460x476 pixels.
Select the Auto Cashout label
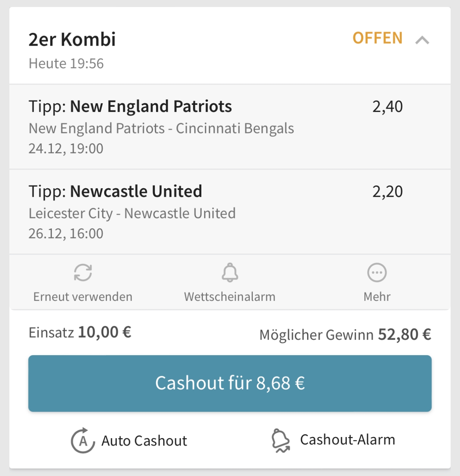(144, 441)
